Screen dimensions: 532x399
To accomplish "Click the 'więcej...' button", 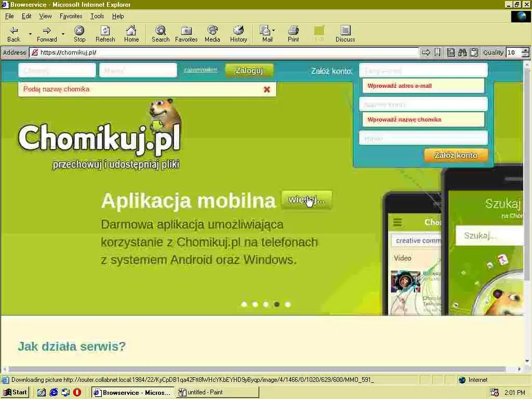I will click(307, 199).
